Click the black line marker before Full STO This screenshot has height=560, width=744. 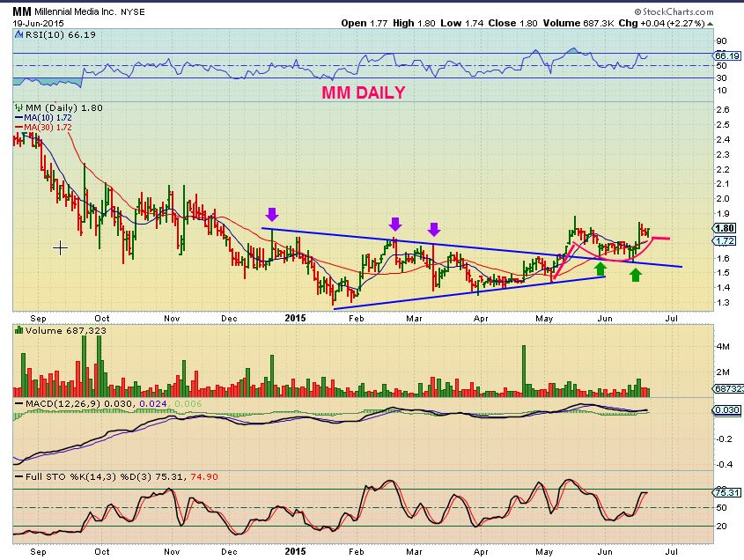click(x=19, y=476)
